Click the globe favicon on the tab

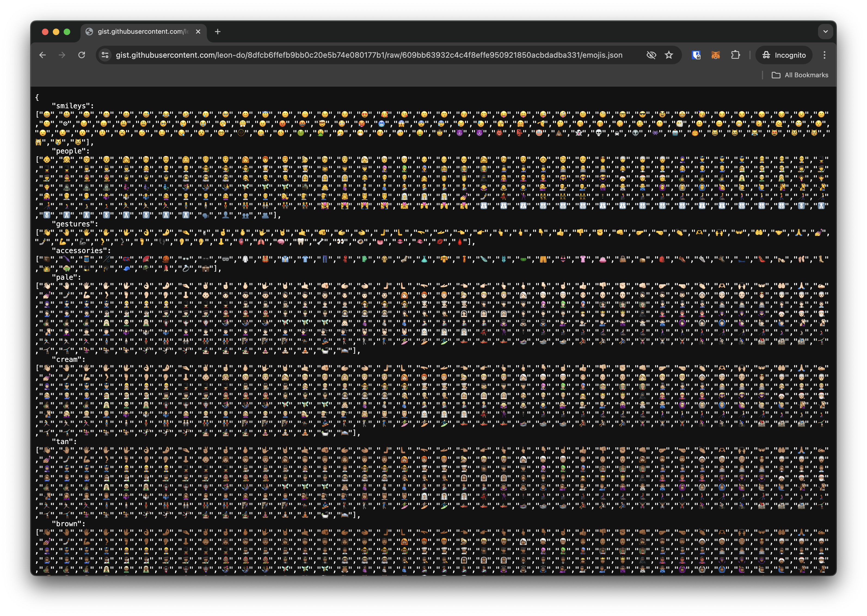(90, 32)
